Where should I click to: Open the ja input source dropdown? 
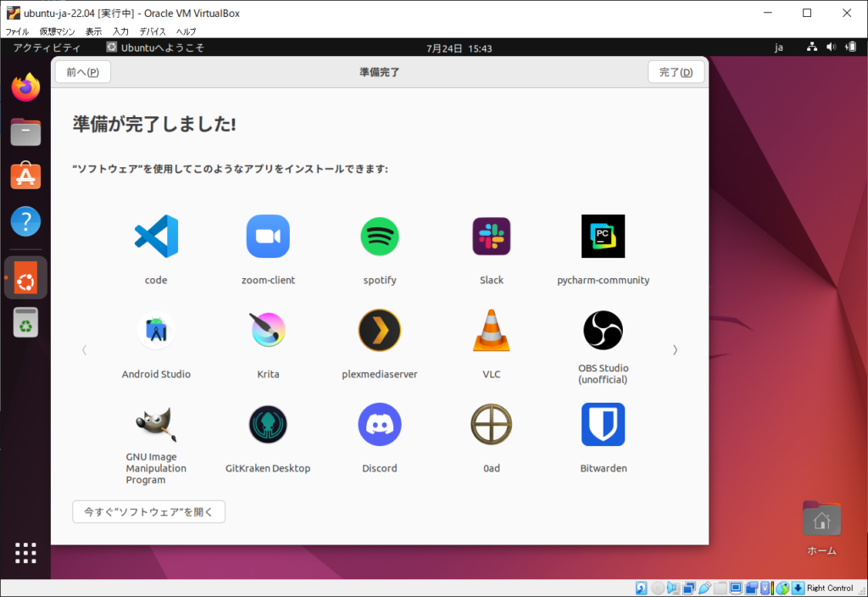(x=779, y=47)
